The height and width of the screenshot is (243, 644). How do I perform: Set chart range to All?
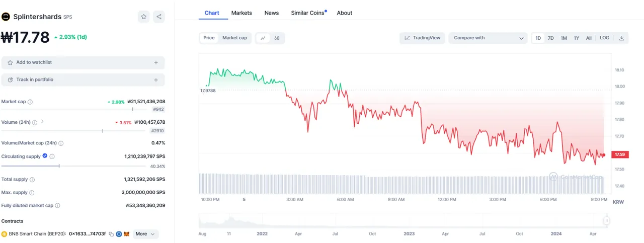589,38
